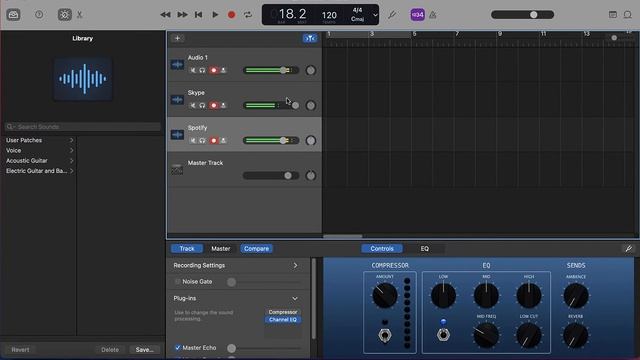Toggle the Catch playhead button above tracks
640x360 pixels.
[310, 38]
